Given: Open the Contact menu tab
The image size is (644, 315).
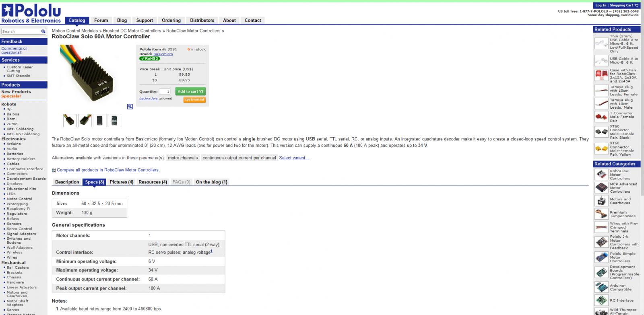Looking at the screenshot, I should [x=253, y=20].
